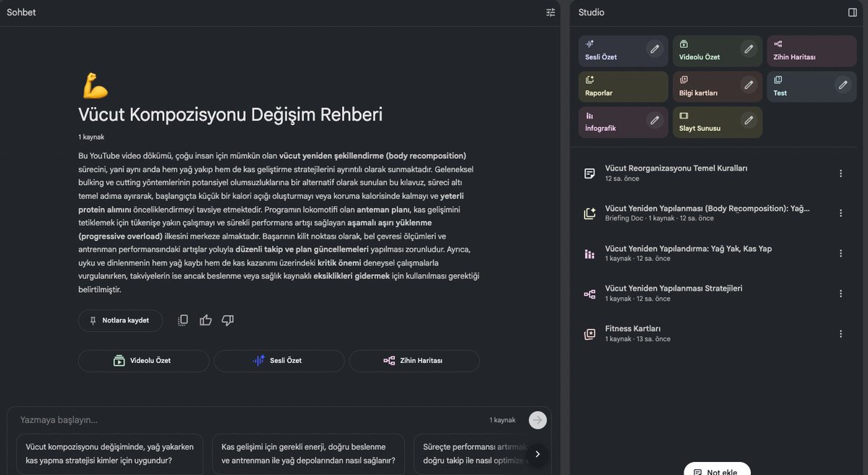Give thumbs down to the summary
This screenshot has height=475, width=868.
(228, 320)
